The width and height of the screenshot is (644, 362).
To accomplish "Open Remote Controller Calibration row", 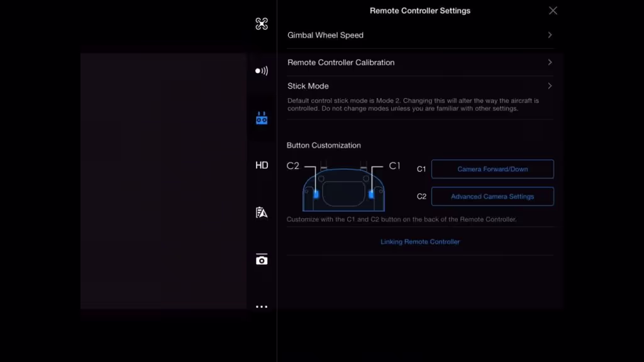I will point(420,62).
